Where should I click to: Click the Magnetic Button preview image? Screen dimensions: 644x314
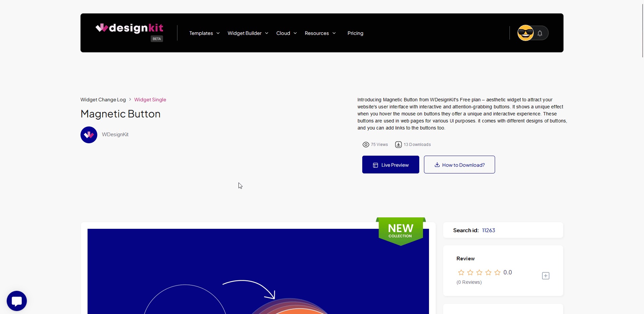[x=258, y=271]
